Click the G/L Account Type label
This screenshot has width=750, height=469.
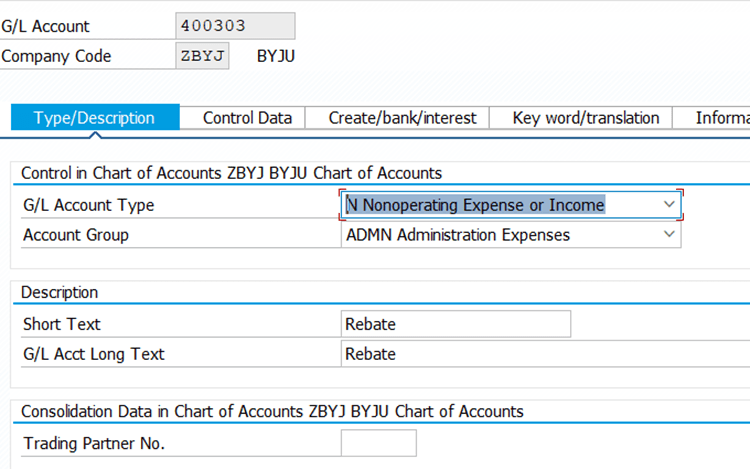[x=89, y=205]
